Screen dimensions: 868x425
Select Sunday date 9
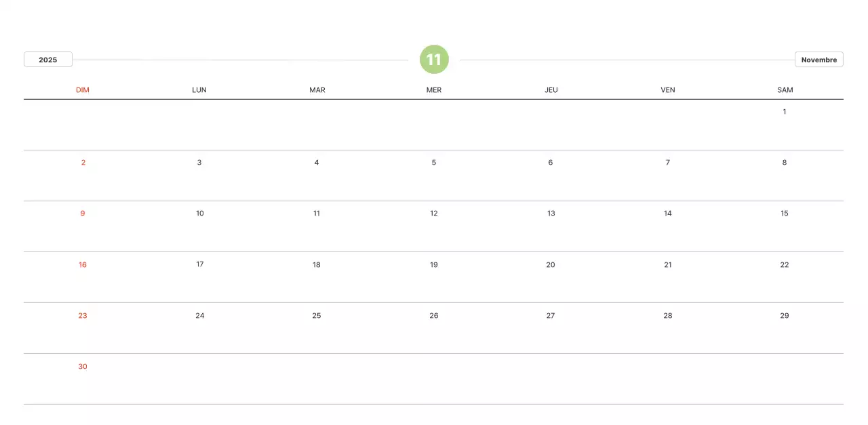tap(83, 214)
